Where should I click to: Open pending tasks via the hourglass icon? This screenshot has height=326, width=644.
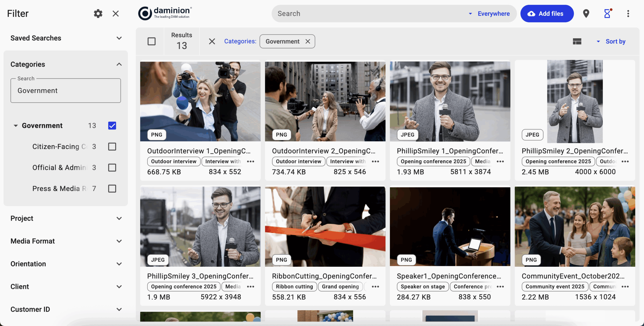[x=607, y=14]
